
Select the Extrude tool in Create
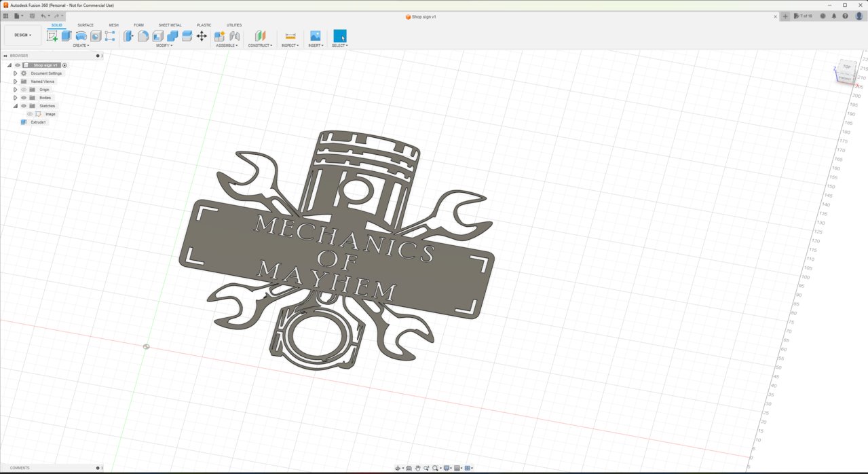(67, 36)
